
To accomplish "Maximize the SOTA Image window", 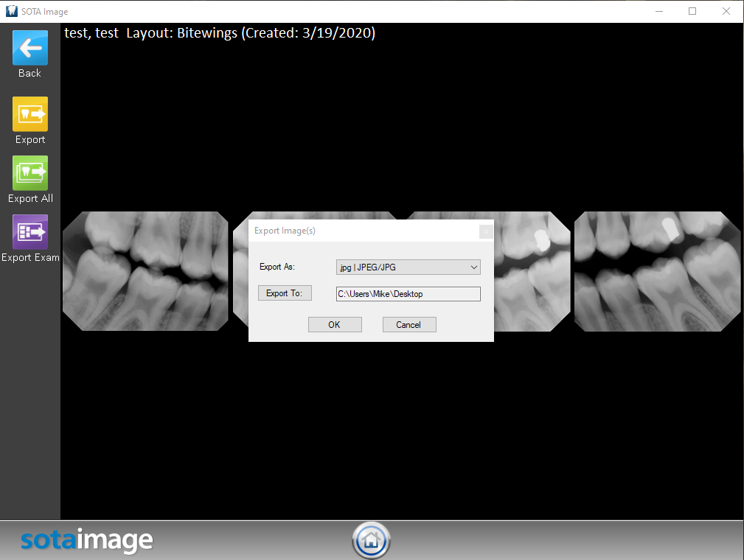I will [x=692, y=11].
